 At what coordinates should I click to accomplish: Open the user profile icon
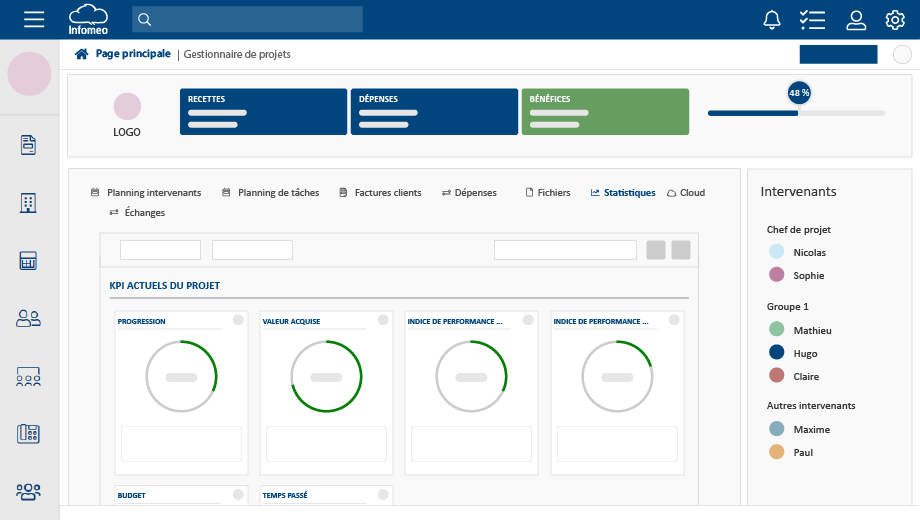click(x=855, y=20)
